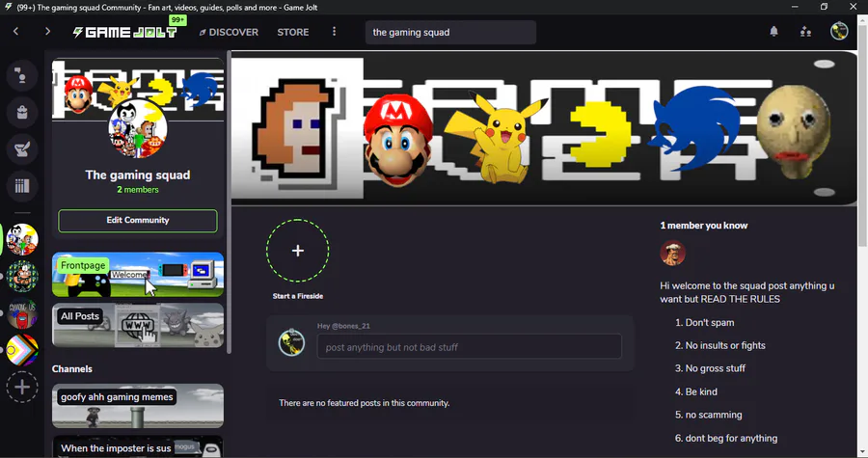The height and width of the screenshot is (458, 868).
Task: Open the All Posts channel
Action: [138, 325]
